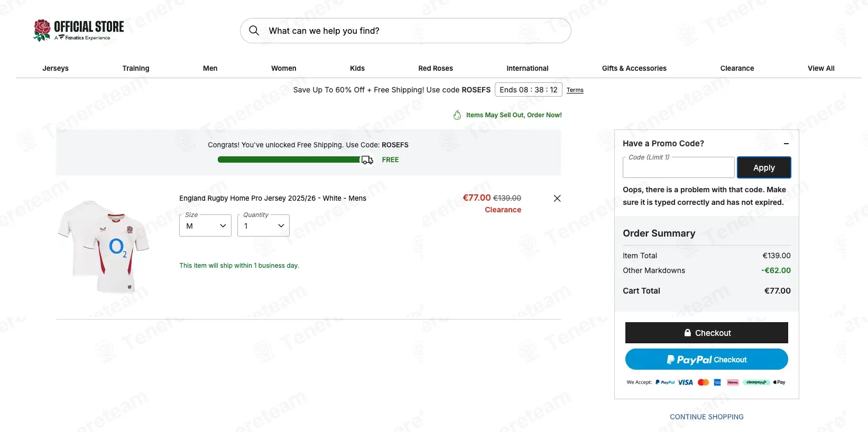Click the ROSEFS code in promo banner
Viewport: 868px width, 432px height.
pyautogui.click(x=476, y=90)
